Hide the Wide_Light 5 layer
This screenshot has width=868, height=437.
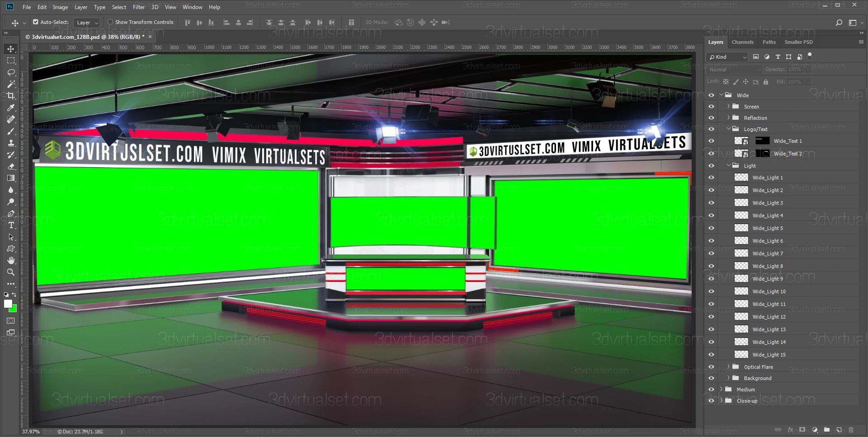point(711,228)
